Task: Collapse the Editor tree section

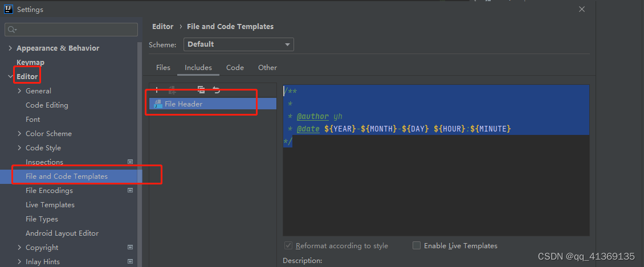Action: [10, 77]
